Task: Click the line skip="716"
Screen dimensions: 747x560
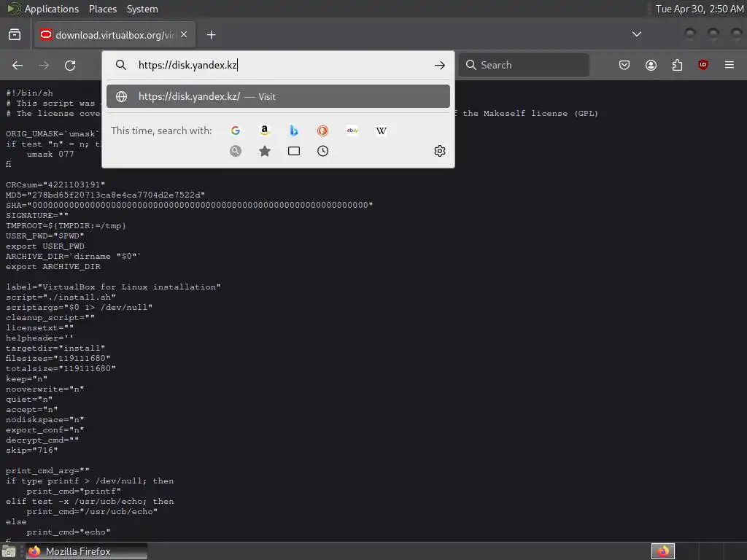Action: [x=31, y=450]
